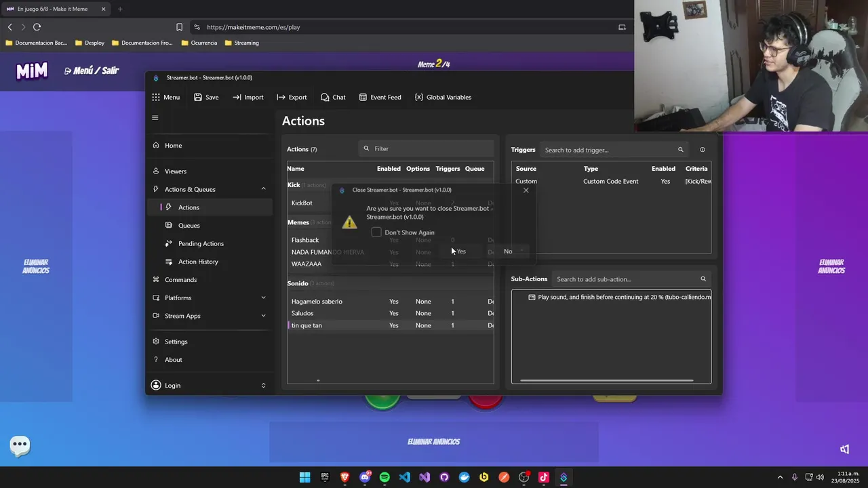
Task: Select the Hagamelo saberlo action row
Action: click(391, 302)
